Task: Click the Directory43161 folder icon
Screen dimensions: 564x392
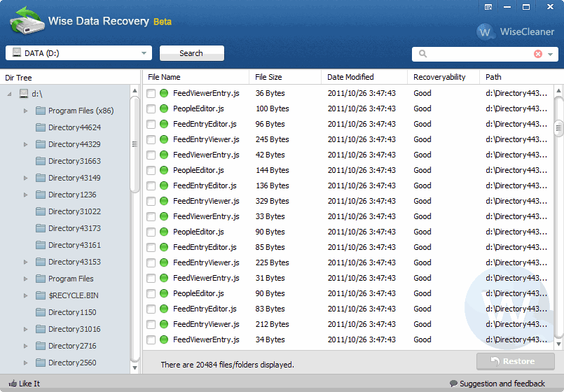Action: tap(41, 245)
